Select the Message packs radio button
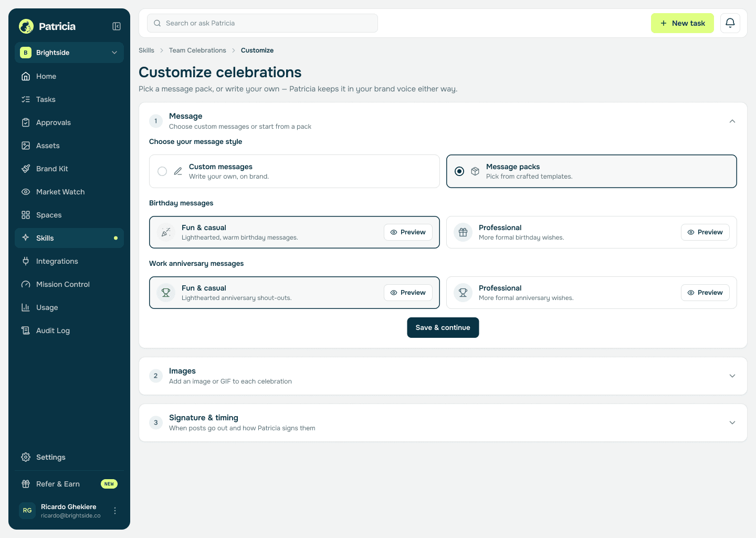This screenshot has height=538, width=756. [459, 171]
